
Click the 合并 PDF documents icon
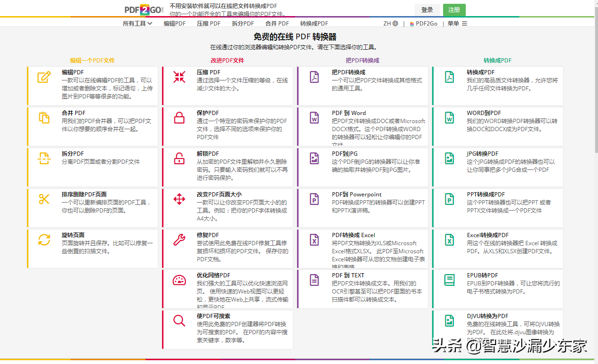[44, 118]
